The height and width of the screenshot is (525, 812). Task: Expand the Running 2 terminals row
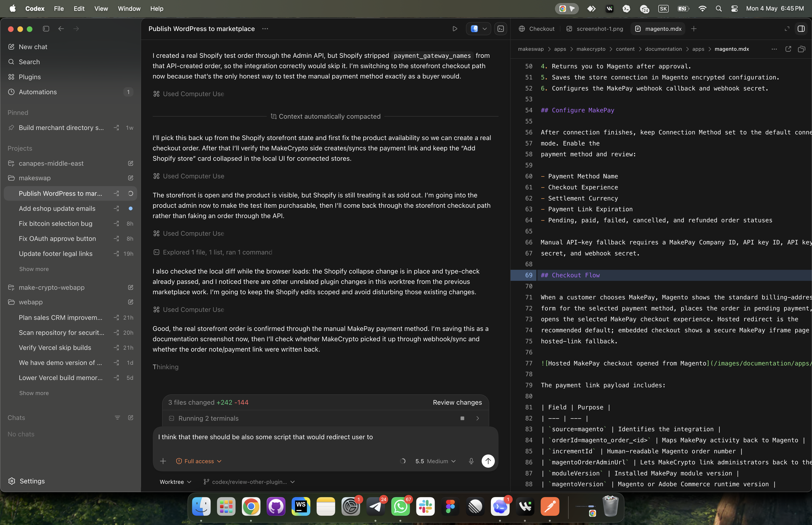pyautogui.click(x=477, y=418)
